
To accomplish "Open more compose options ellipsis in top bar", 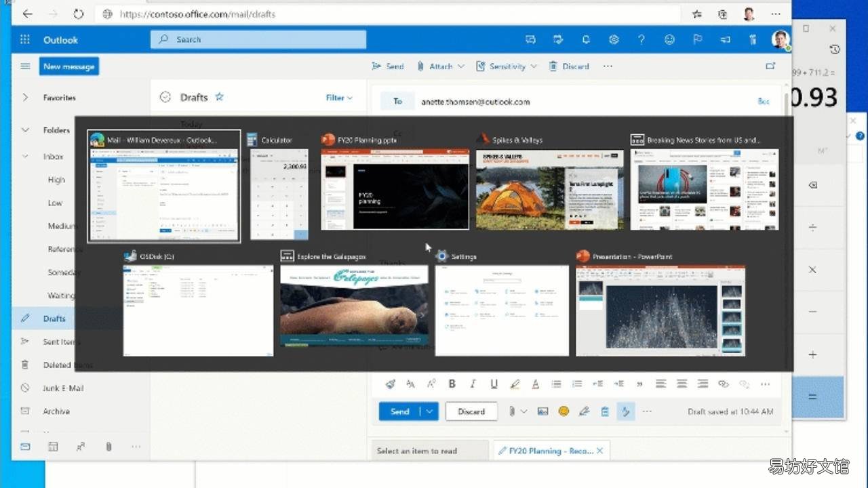I will point(608,66).
